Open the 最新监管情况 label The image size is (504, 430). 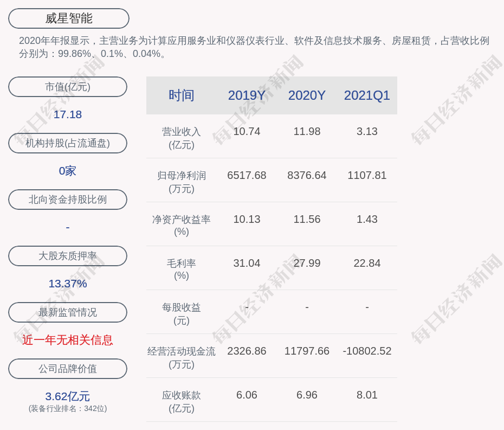[x=68, y=312]
